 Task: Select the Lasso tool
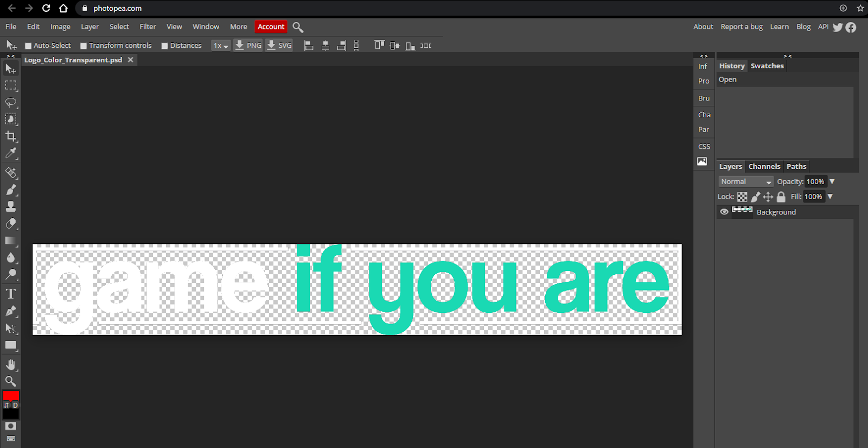click(x=11, y=103)
